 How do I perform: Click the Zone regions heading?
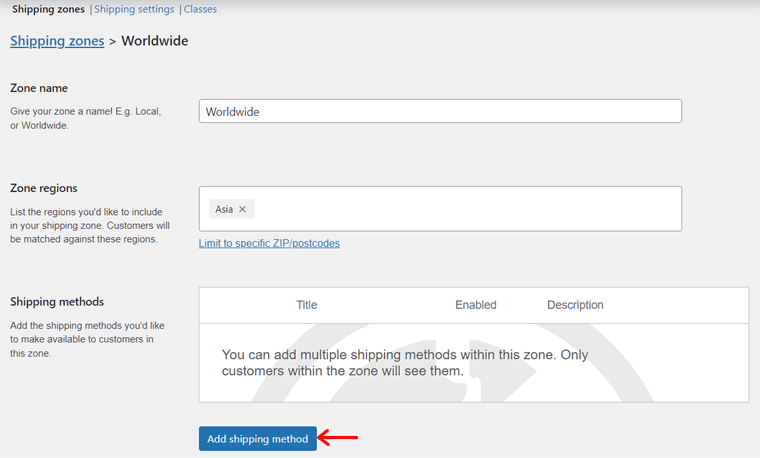pyautogui.click(x=44, y=188)
